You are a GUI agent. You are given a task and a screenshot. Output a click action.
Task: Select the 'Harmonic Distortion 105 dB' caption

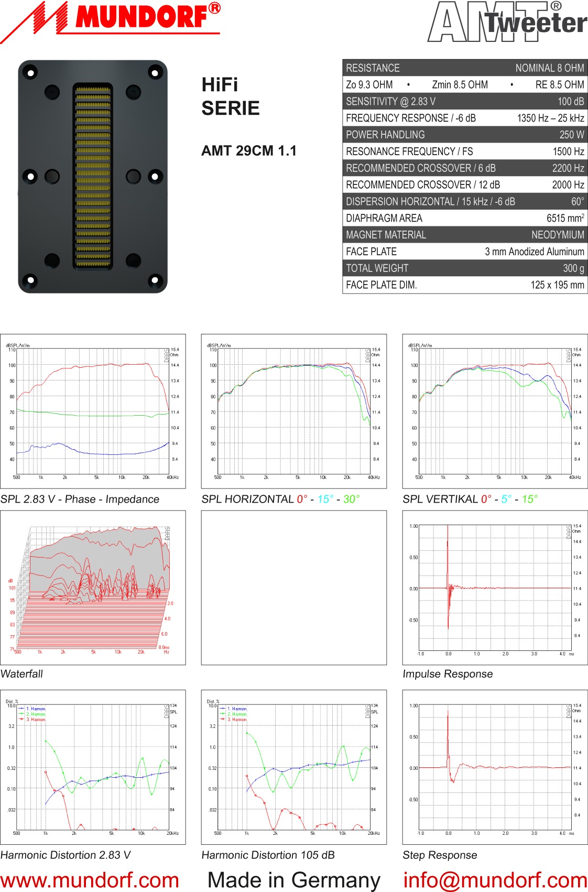pyautogui.click(x=268, y=855)
